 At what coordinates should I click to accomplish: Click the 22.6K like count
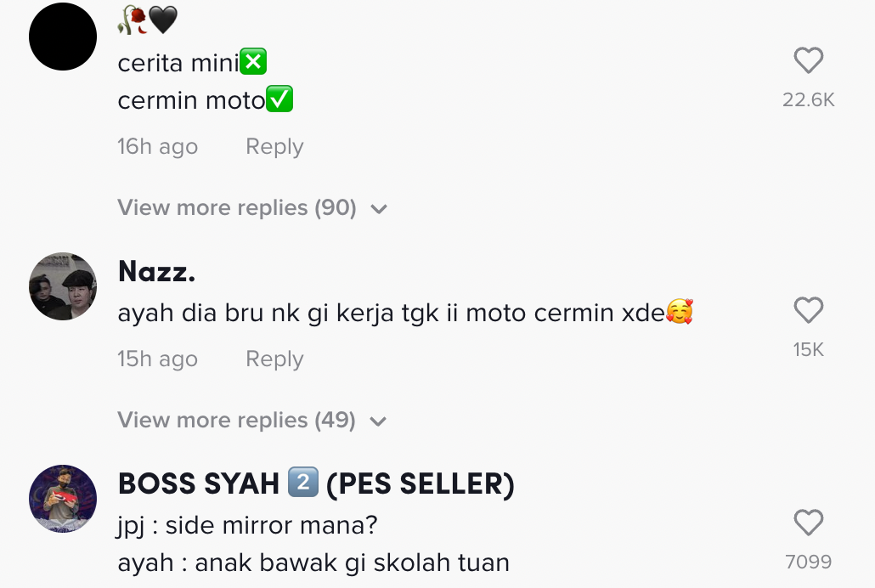pyautogui.click(x=808, y=100)
